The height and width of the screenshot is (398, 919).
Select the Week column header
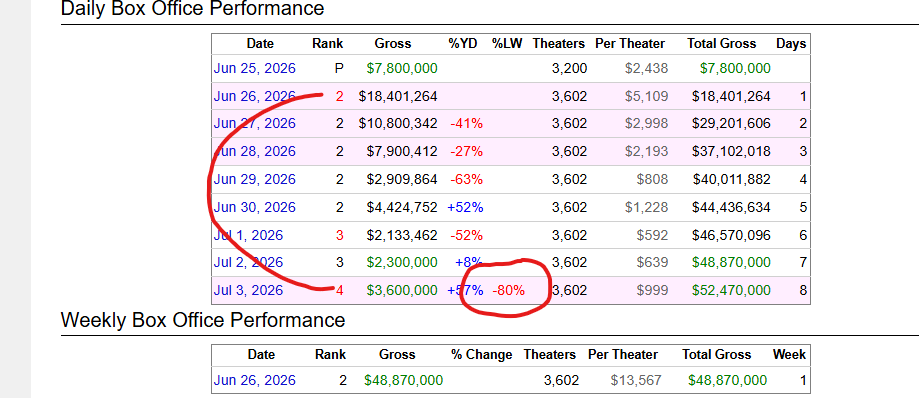pyautogui.click(x=789, y=355)
